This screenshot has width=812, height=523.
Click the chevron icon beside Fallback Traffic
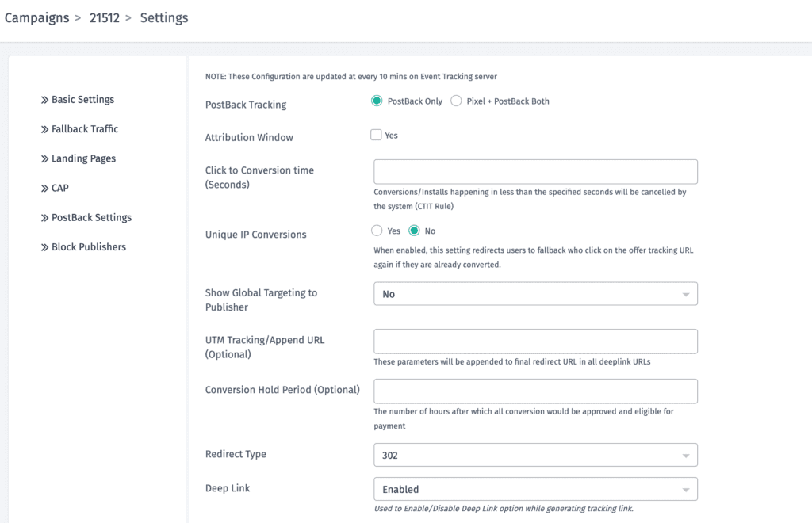pyautogui.click(x=44, y=129)
